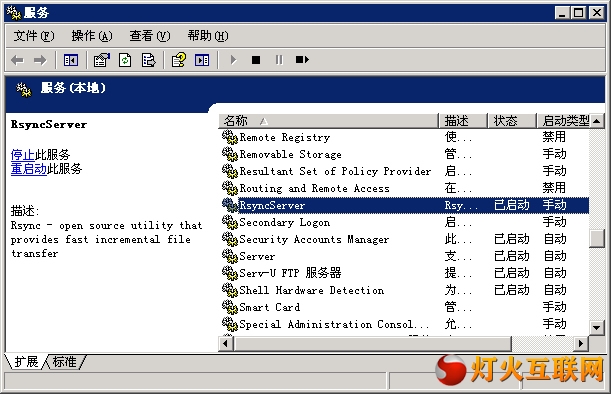Open the 操作(A) menu
This screenshot has height=394, width=611.
tap(92, 36)
